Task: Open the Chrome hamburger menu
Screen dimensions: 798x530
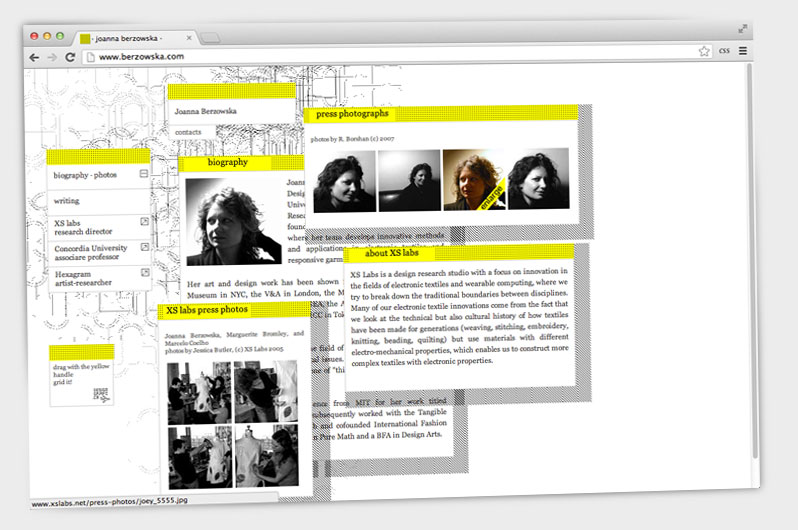Action: [x=742, y=50]
